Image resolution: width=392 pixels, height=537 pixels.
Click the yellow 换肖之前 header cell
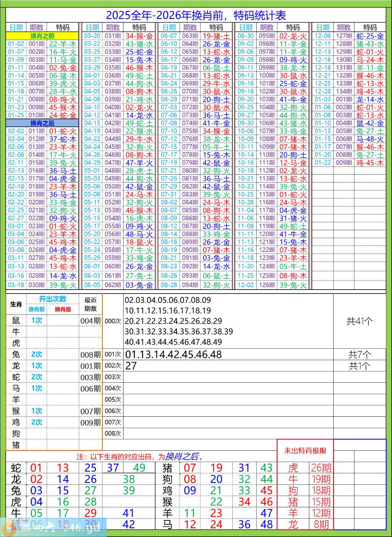[42, 36]
